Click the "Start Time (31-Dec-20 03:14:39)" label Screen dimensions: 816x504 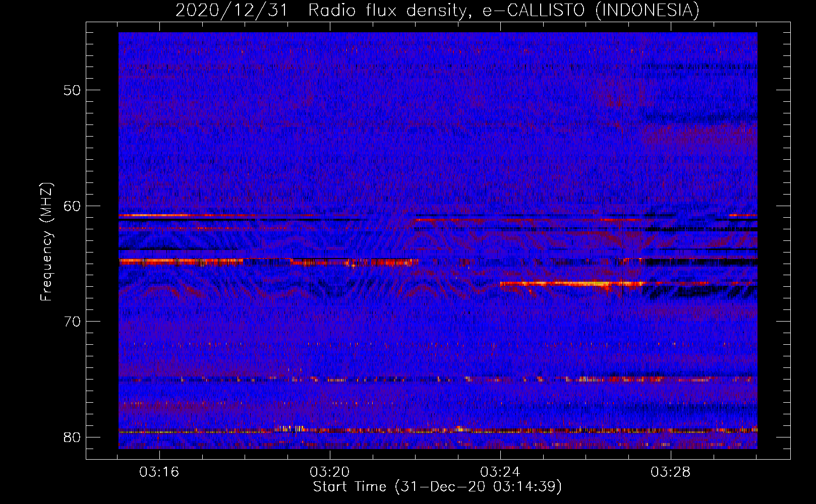click(437, 487)
